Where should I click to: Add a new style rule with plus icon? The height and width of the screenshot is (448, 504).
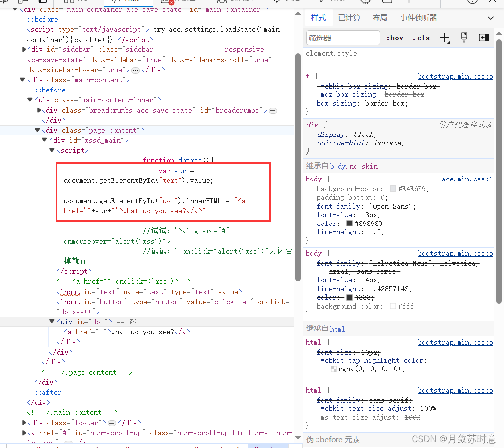click(445, 38)
